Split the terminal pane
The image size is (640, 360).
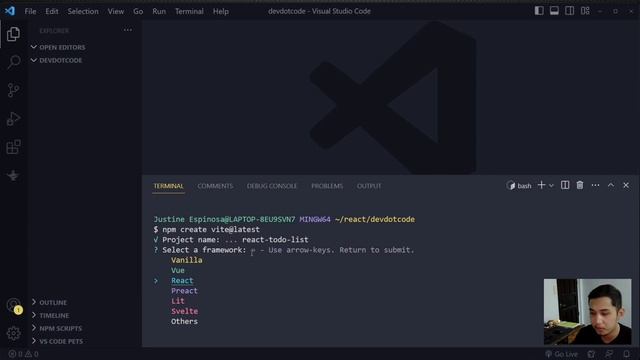(565, 185)
